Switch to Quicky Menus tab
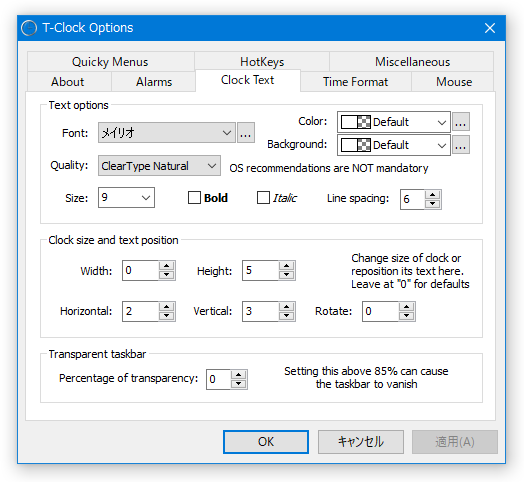 pos(110,62)
